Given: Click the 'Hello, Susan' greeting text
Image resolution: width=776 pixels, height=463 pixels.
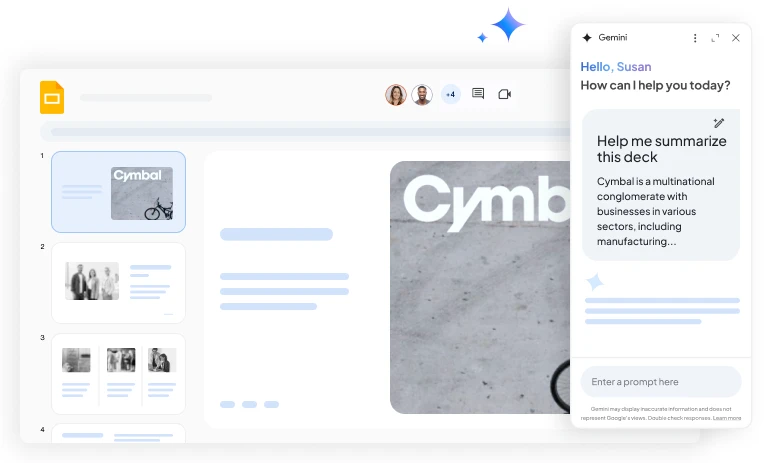Looking at the screenshot, I should coord(616,67).
